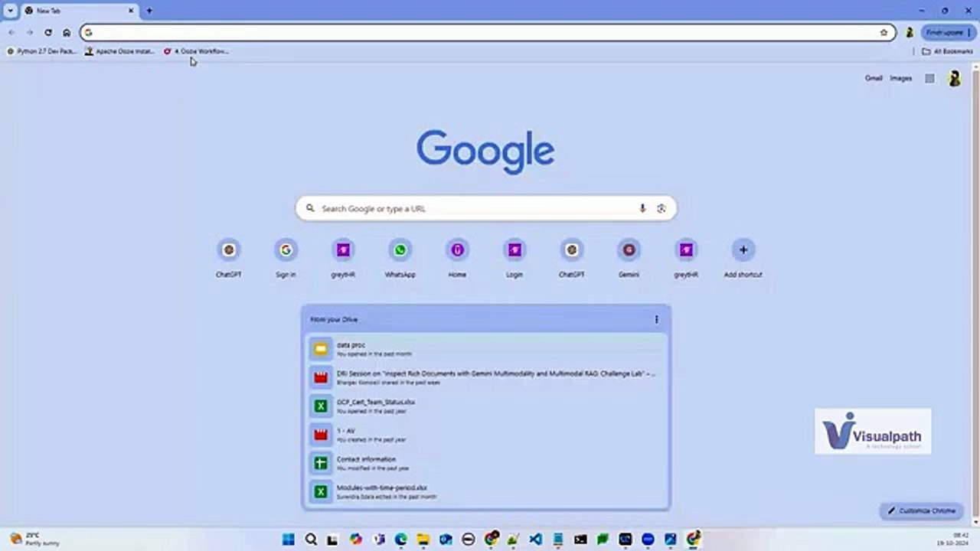Open Task View on the taskbar
The image size is (980, 551).
pos(333,540)
